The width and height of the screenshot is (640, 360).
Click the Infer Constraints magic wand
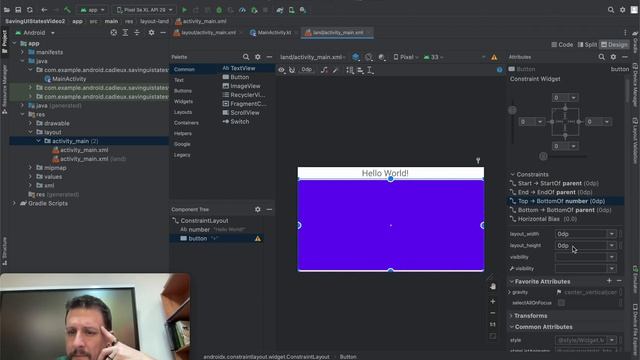[x=336, y=70]
